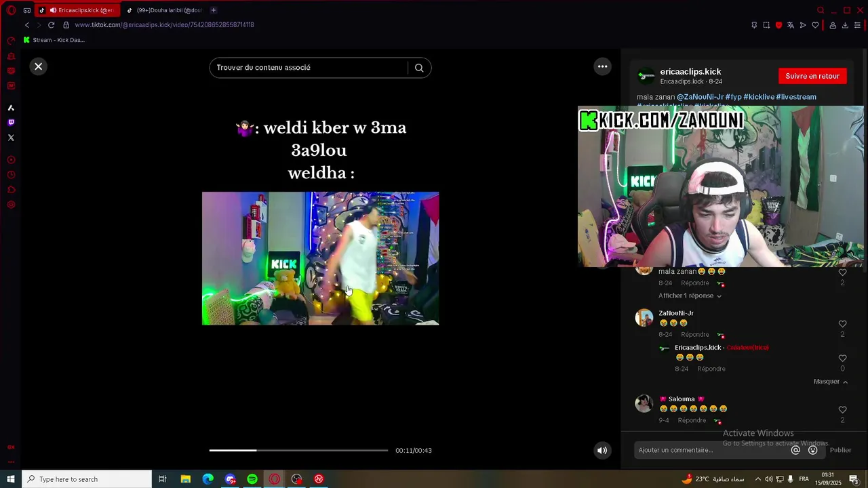Click the tiktok.com address bar URL

point(164,25)
